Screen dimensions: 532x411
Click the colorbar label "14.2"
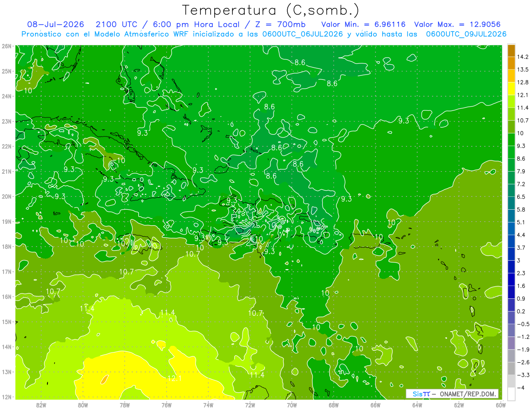click(523, 57)
